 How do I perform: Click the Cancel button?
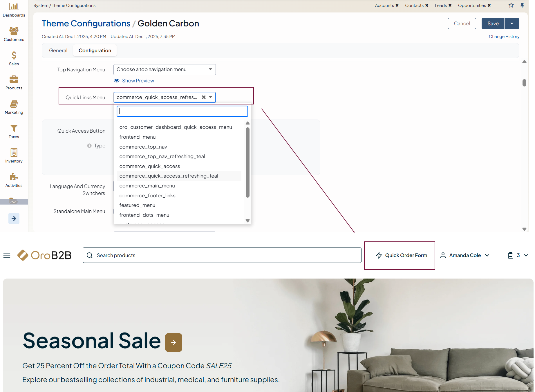[462, 24]
